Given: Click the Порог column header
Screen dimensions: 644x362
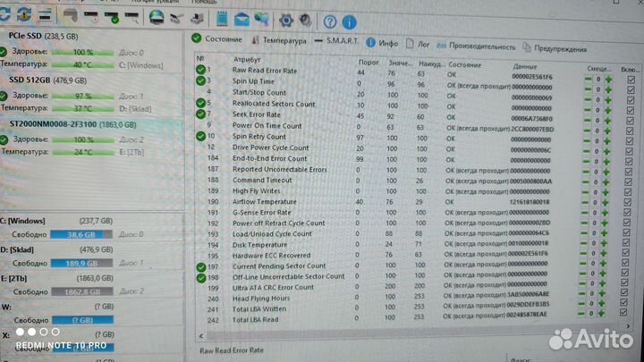Looking at the screenshot, I should [x=369, y=63].
